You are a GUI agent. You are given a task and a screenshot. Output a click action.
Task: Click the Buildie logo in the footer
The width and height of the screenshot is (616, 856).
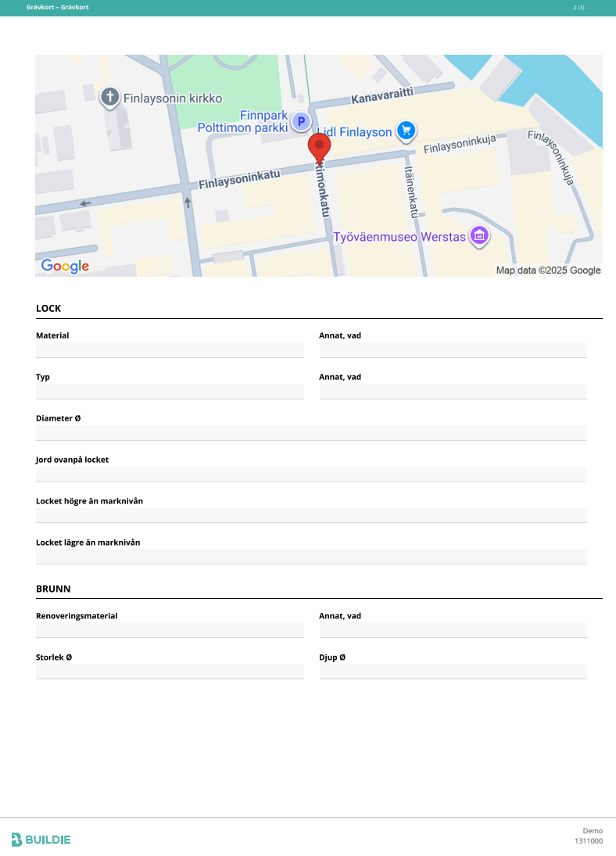click(41, 840)
